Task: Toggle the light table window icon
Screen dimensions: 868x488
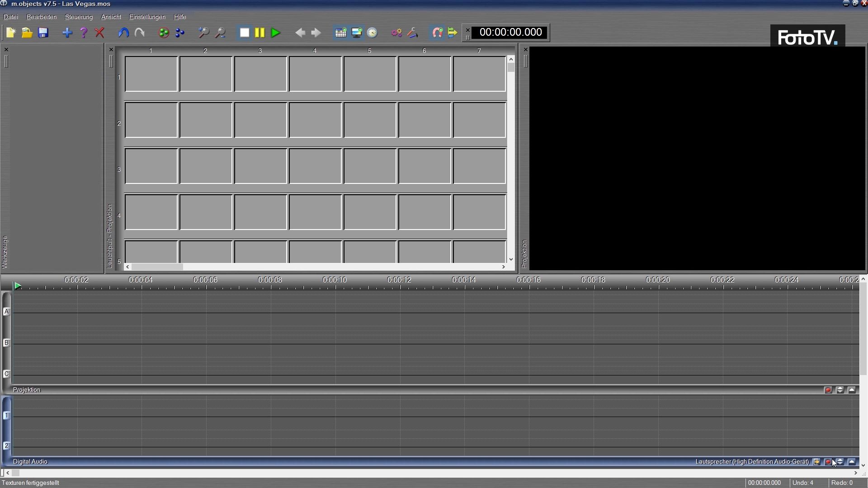Action: pyautogui.click(x=341, y=33)
